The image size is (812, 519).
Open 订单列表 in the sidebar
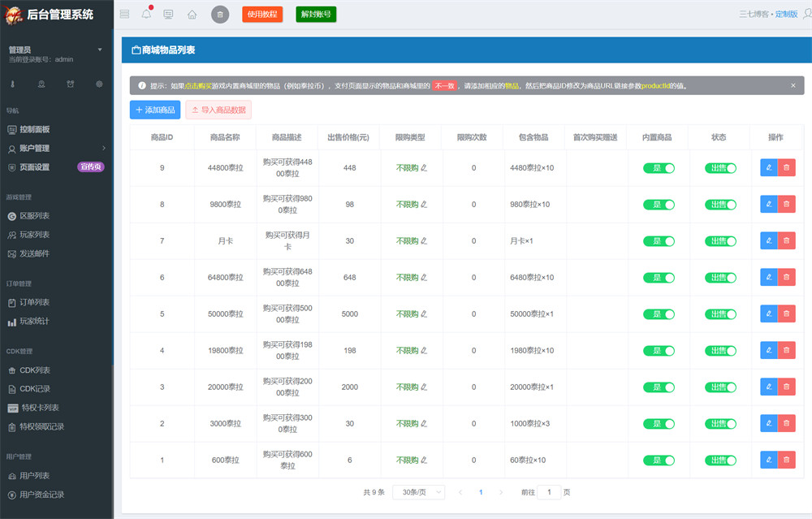coord(34,302)
